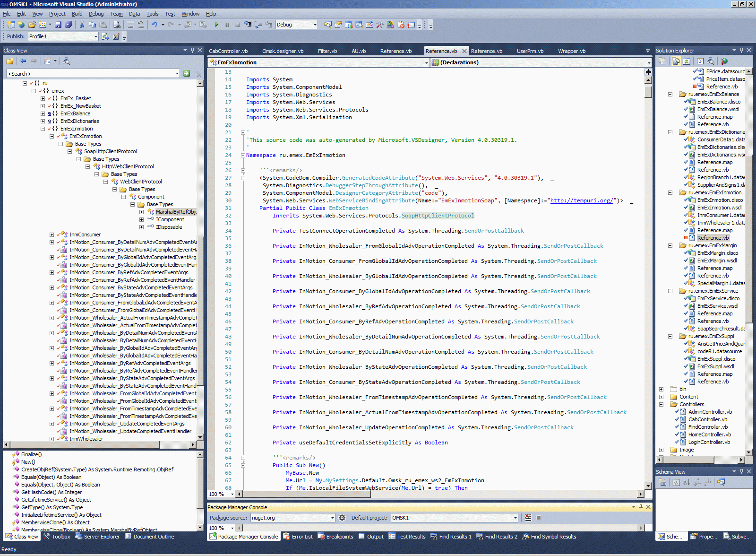Viewport: 756px width, 556px height.
Task: Switch to the CabController.vb tab
Action: (228, 51)
